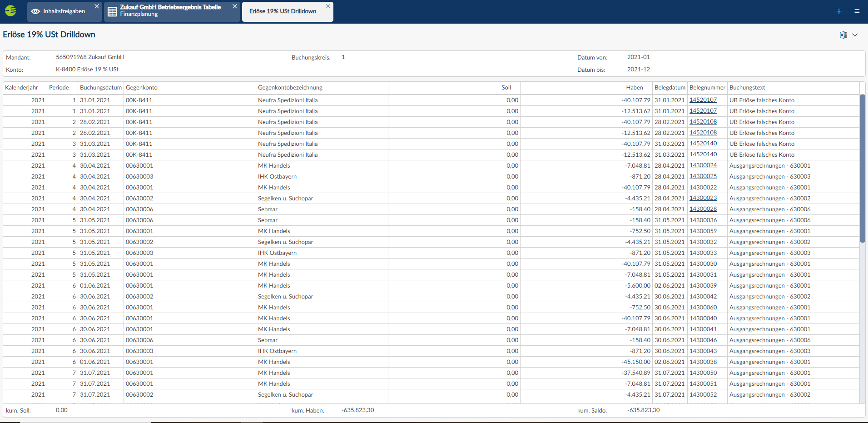Close the Inhaltsfreigaben tab
The width and height of the screenshot is (868, 423).
coord(97,6)
